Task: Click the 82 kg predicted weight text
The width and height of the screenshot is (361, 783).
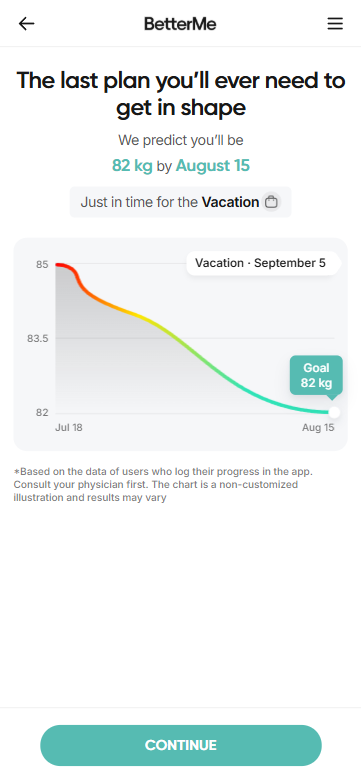Action: point(132,165)
